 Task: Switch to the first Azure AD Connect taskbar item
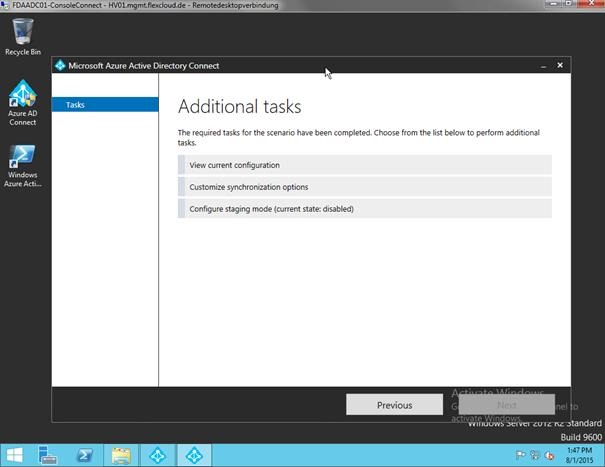tap(158, 455)
